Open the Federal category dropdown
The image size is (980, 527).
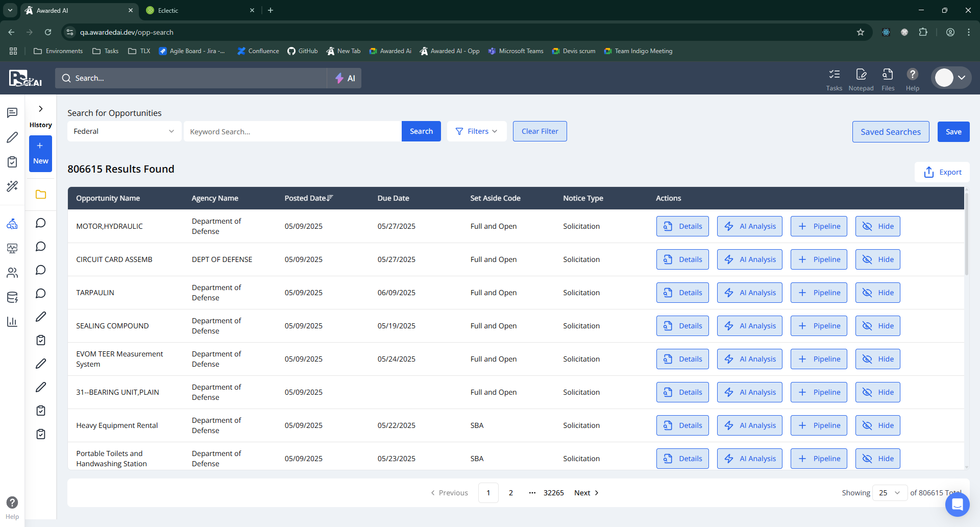click(x=124, y=131)
